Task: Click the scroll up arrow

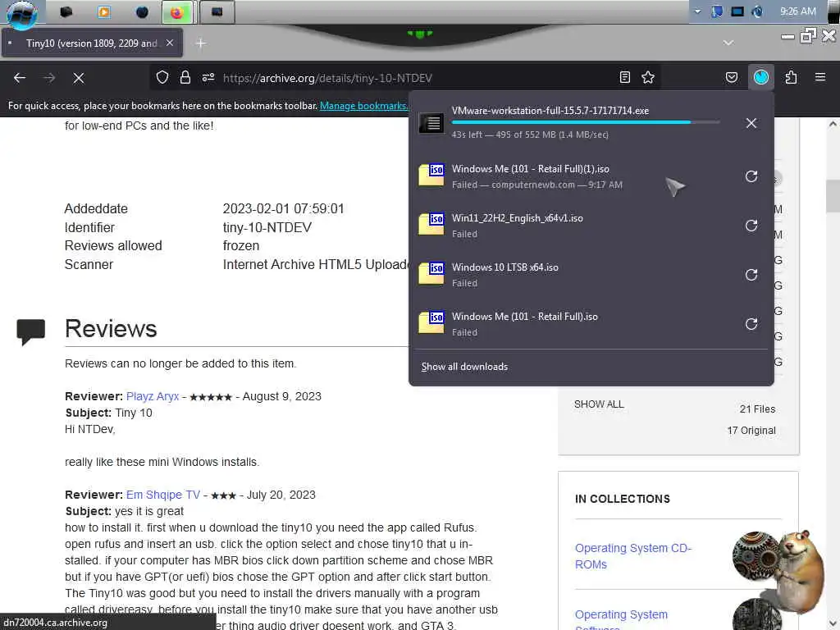Action: [833, 125]
